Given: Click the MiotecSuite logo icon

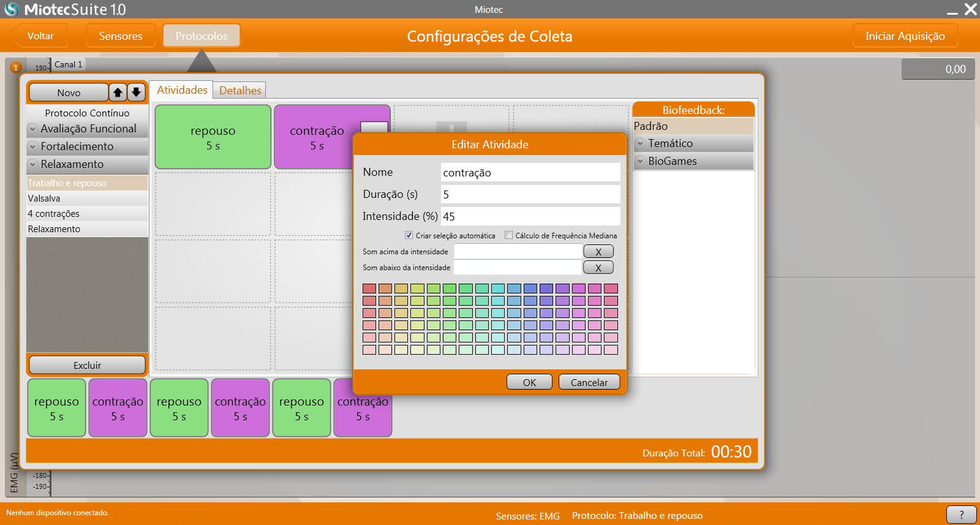Looking at the screenshot, I should [11, 9].
